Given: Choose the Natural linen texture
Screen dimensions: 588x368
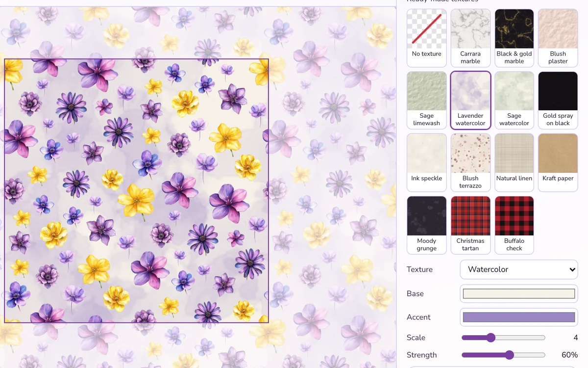Looking at the screenshot, I should click(x=514, y=162).
